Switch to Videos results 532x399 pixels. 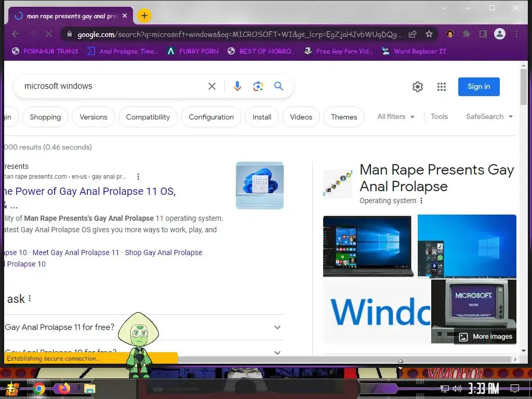pos(301,117)
